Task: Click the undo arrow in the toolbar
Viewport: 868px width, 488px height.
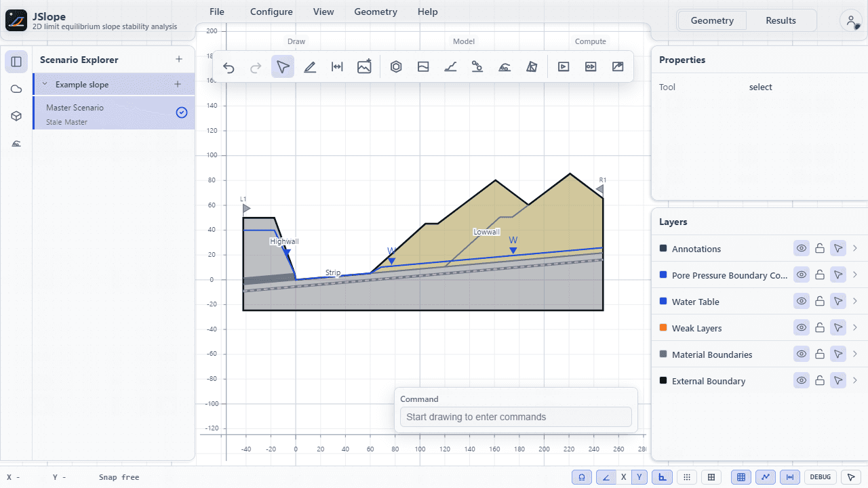Action: click(x=229, y=67)
